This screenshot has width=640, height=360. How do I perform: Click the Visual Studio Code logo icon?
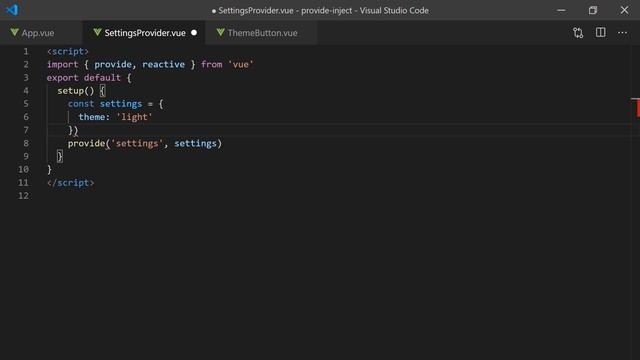coord(12,10)
